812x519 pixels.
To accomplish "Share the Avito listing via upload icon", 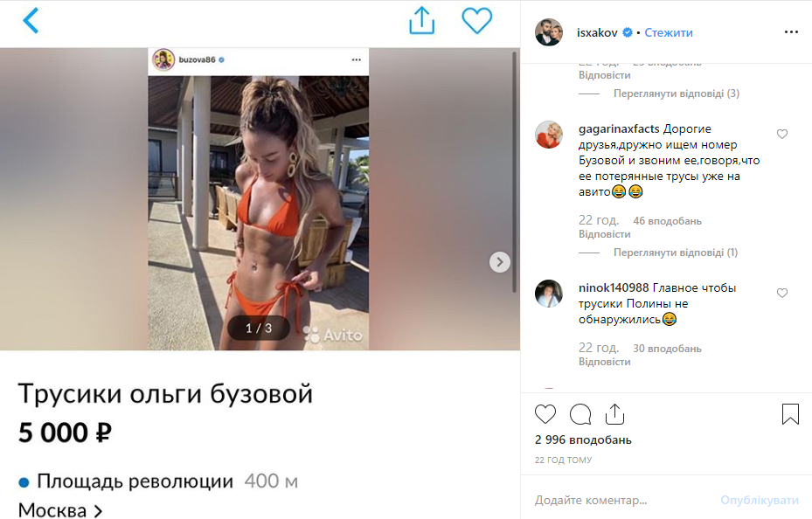I will coord(421,21).
